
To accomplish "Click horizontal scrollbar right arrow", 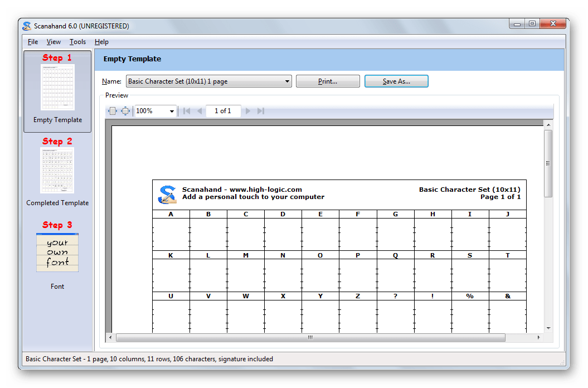I will point(539,337).
